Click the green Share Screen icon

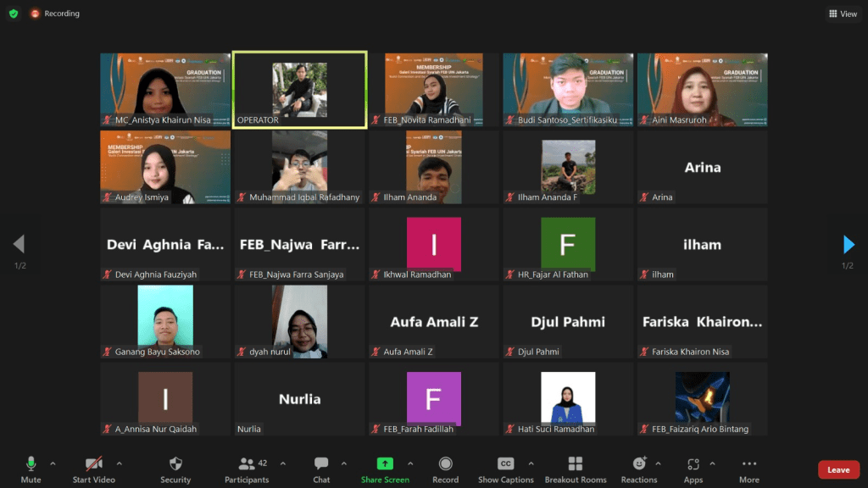pos(385,463)
